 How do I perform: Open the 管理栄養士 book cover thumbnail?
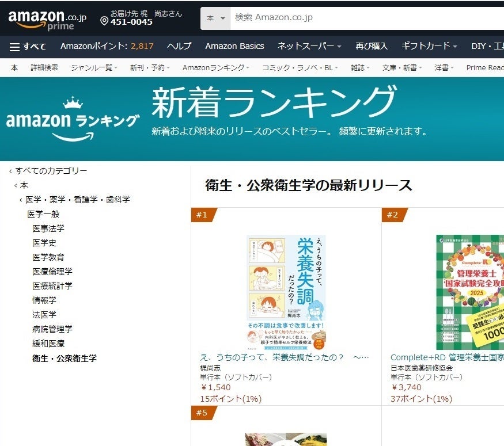coord(470,292)
